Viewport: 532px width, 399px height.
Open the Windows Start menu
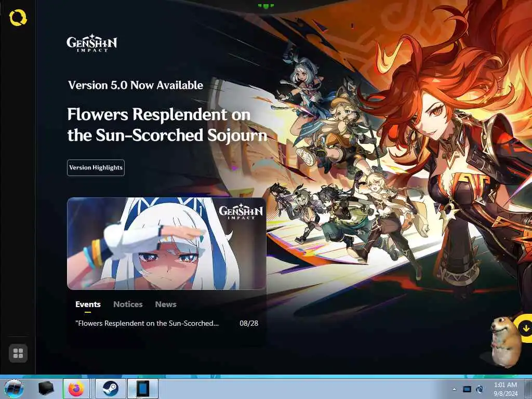coord(14,389)
